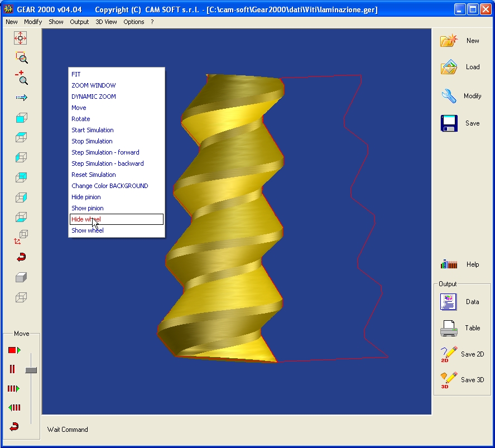Choose ZOOM WINDOW from the context menu

[x=117, y=85]
